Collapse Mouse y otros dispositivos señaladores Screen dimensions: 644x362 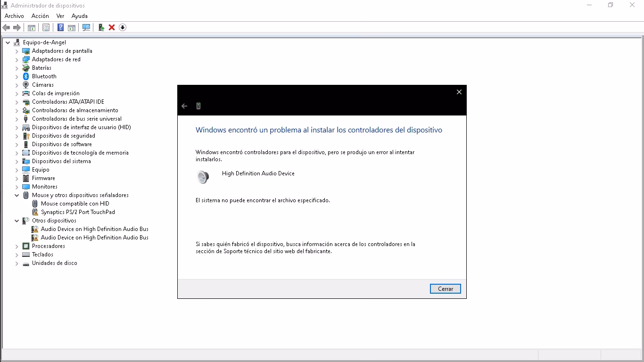[17, 195]
